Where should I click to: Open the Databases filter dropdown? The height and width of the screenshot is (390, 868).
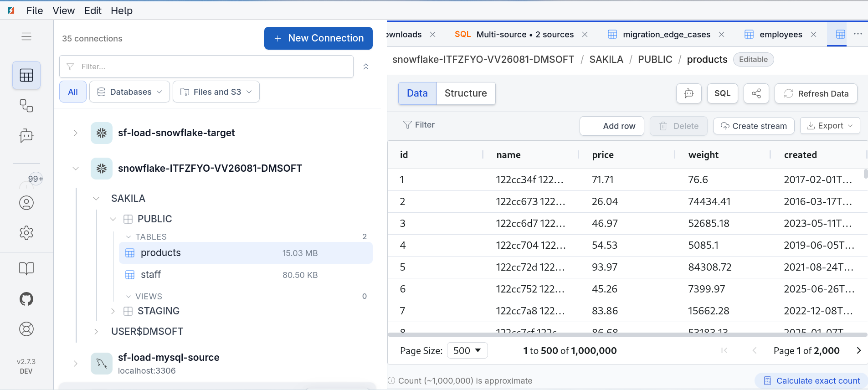click(x=129, y=92)
